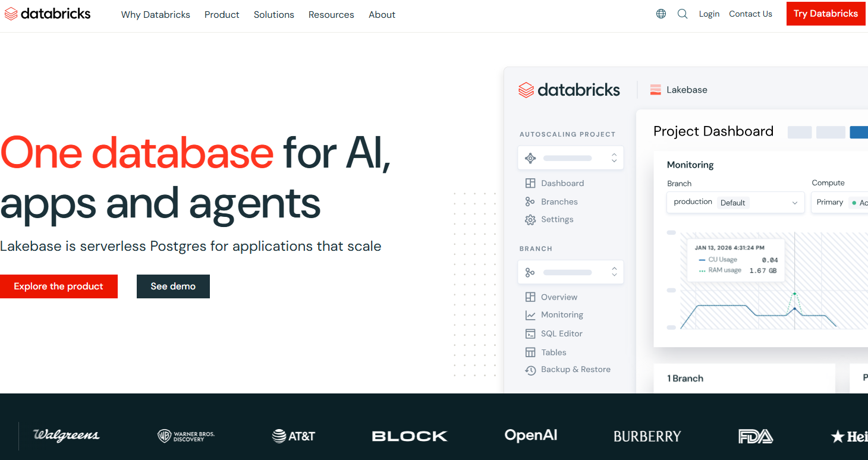Image resolution: width=868 pixels, height=460 pixels.
Task: Click the Overview grid icon
Action: [x=530, y=297]
